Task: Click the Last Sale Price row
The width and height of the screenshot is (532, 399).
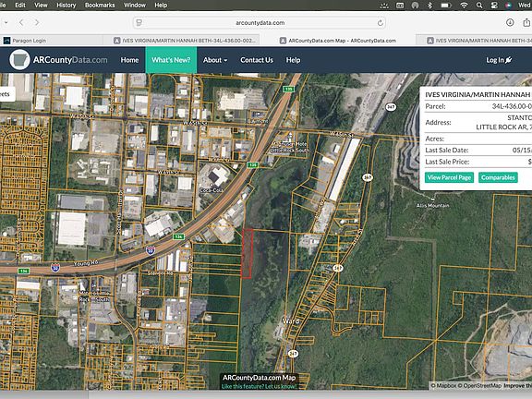Action: point(478,162)
